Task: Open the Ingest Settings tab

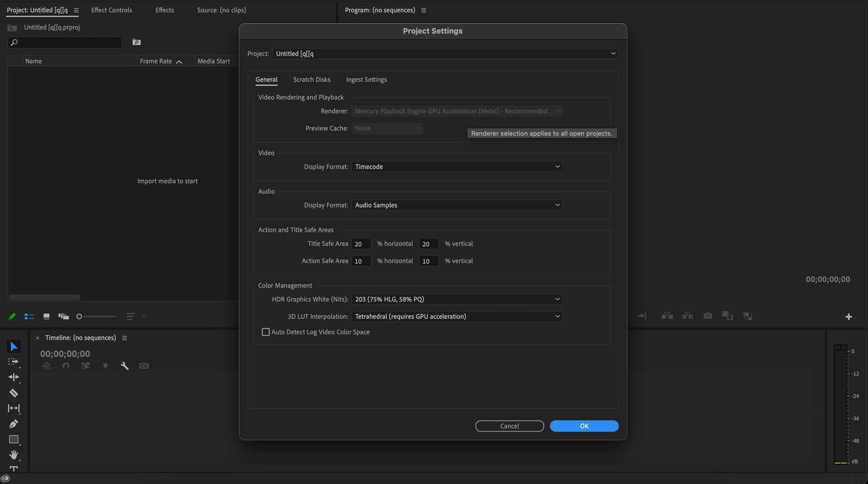Action: [x=366, y=79]
